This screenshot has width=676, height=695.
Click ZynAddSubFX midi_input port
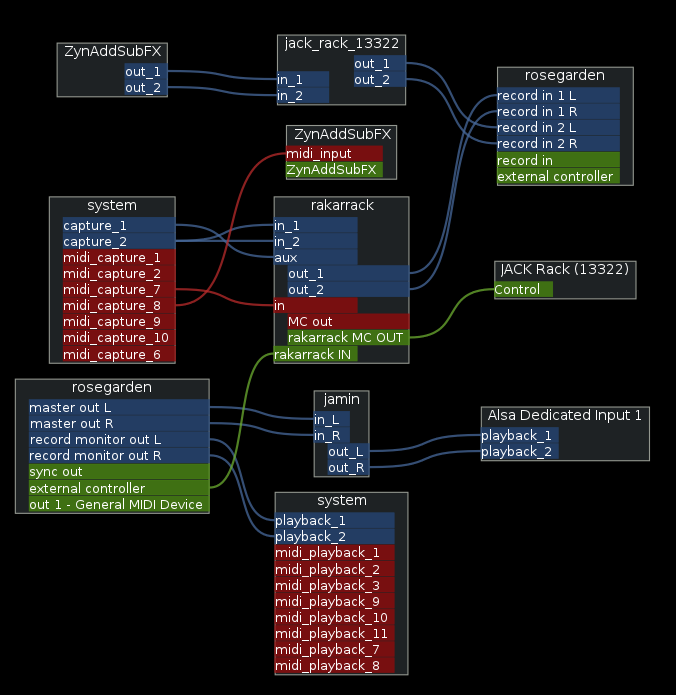pos(334,153)
